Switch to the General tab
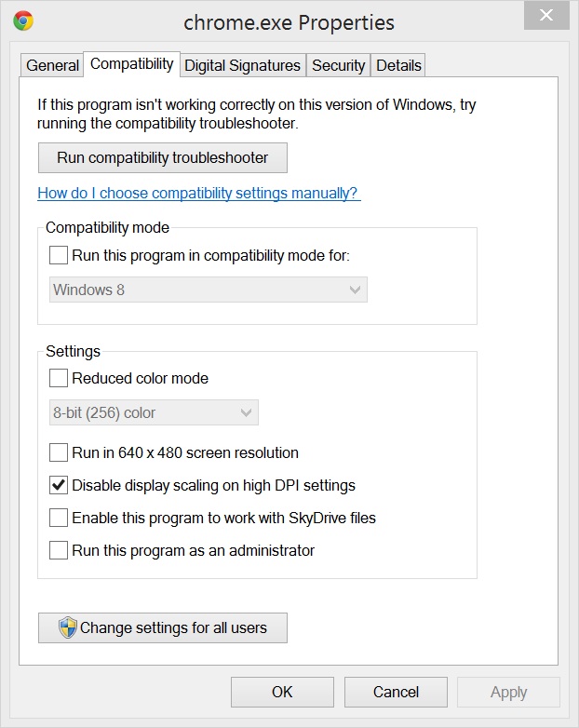Screen dimensions: 579x728 click(x=52, y=65)
